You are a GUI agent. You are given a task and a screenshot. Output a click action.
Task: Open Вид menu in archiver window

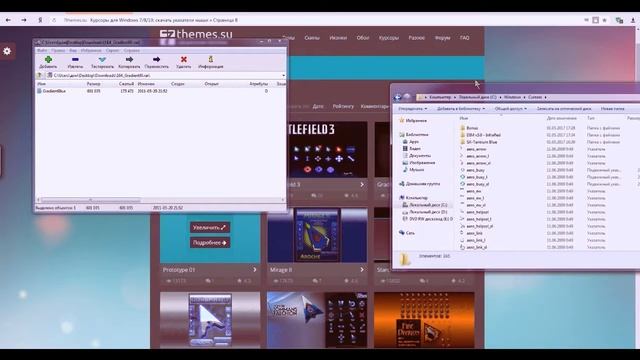(x=73, y=51)
